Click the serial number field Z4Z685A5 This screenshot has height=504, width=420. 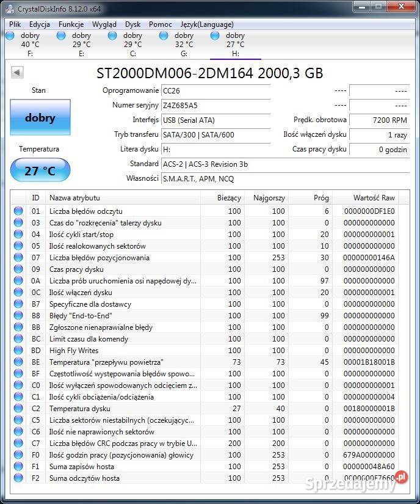(x=215, y=105)
